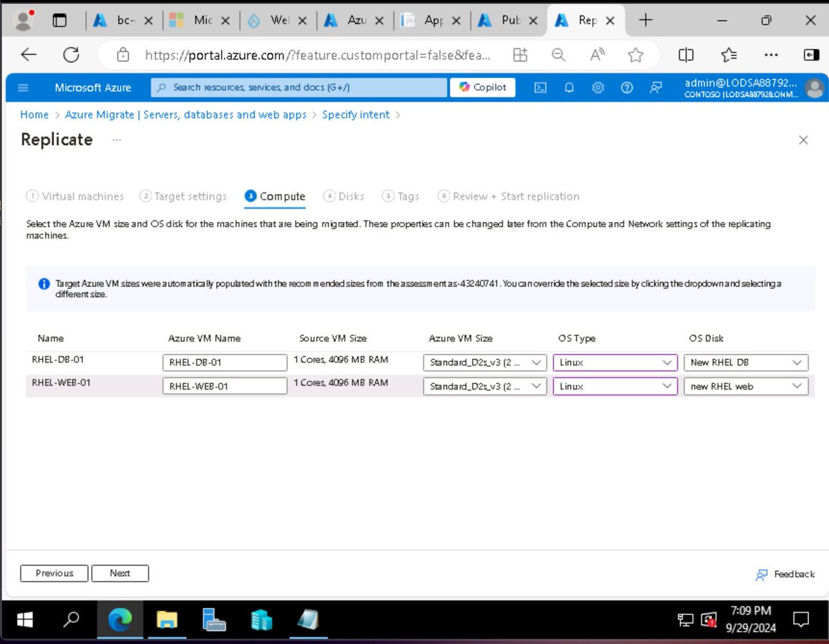
Task: Edit Azure VM Name field RHEL-DB-01
Action: 225,362
